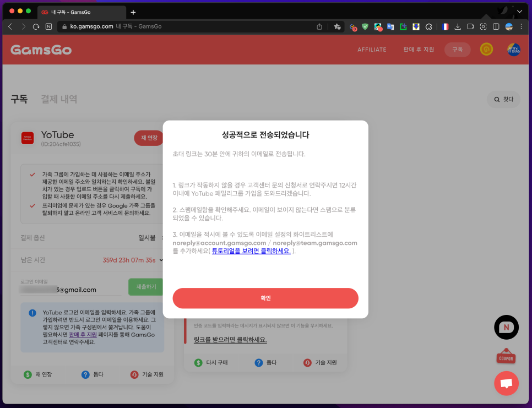Image resolution: width=532 pixels, height=408 pixels.
Task: Reload the page with refresh icon
Action: [x=36, y=26]
